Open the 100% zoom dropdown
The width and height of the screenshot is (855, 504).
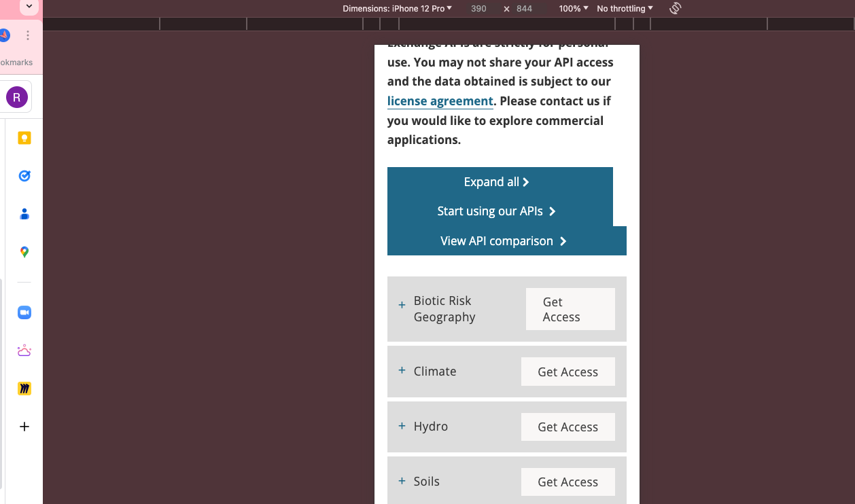574,9
